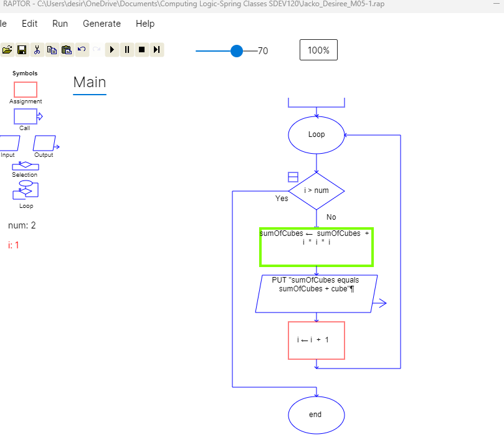This screenshot has width=504, height=437.
Task: Undo the last edit
Action: 81,50
